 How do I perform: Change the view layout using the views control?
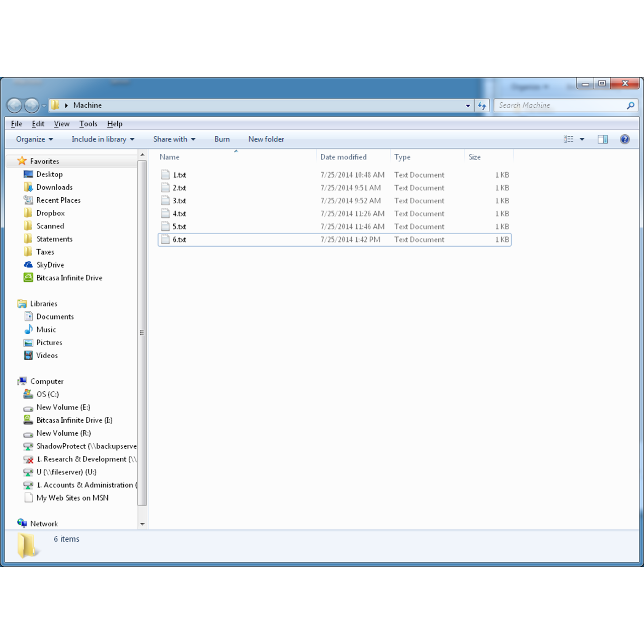[574, 139]
